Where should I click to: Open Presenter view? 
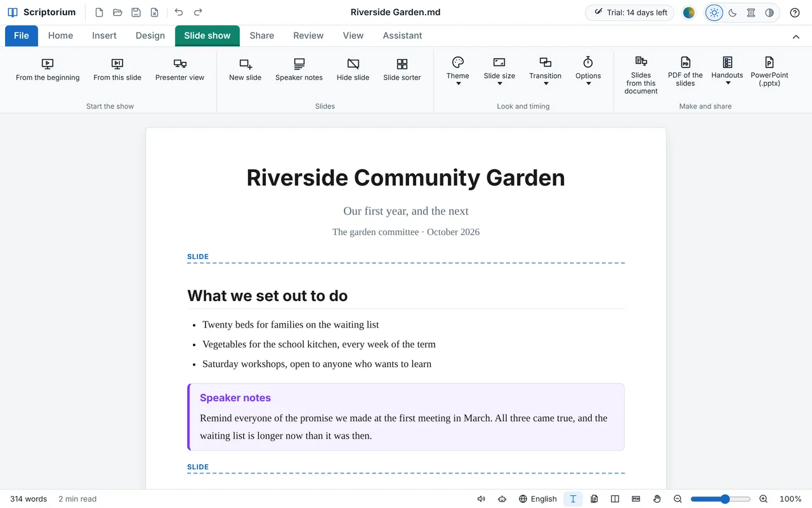pos(180,70)
